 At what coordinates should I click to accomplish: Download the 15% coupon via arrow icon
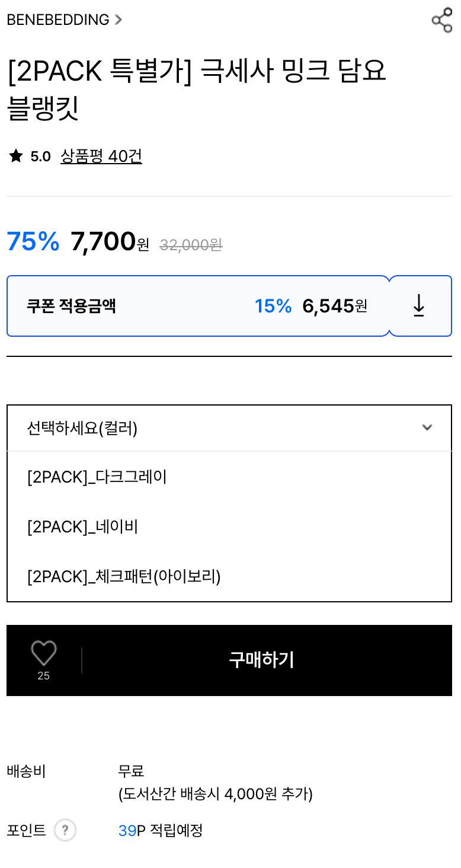click(419, 306)
